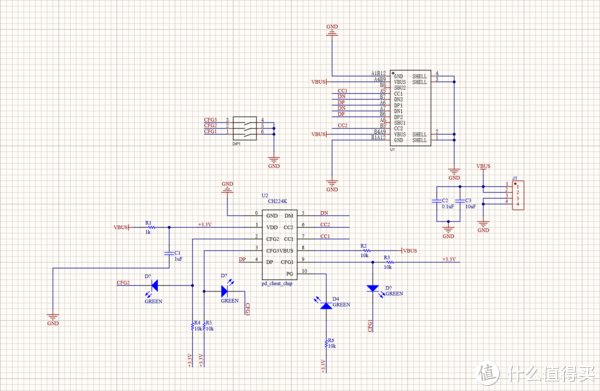Click the R8 10k resistor below D4

pos(326,343)
